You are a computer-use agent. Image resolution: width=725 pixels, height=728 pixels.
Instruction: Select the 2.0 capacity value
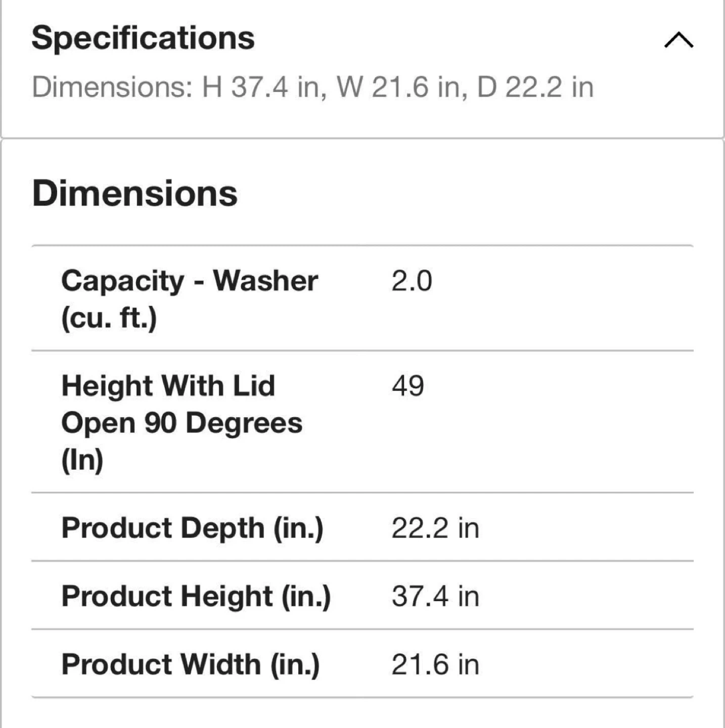[412, 281]
